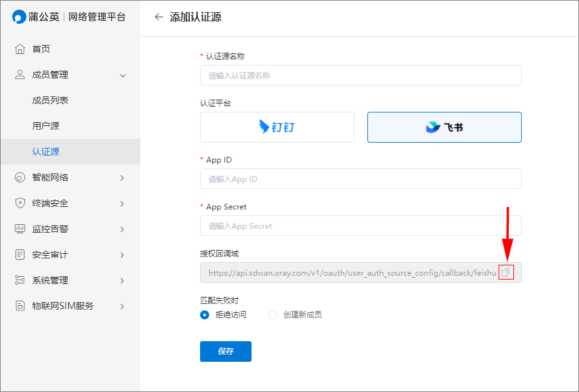Click the back arrow beside 添加认证源

(x=159, y=17)
